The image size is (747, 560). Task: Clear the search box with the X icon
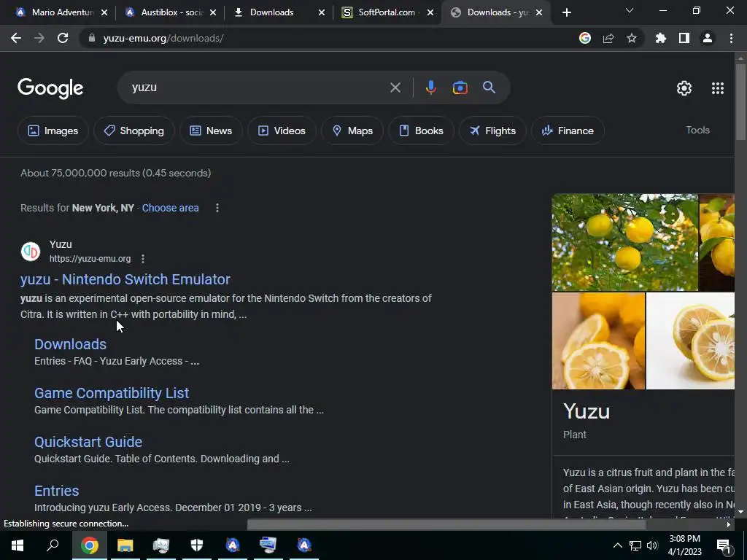click(x=395, y=87)
